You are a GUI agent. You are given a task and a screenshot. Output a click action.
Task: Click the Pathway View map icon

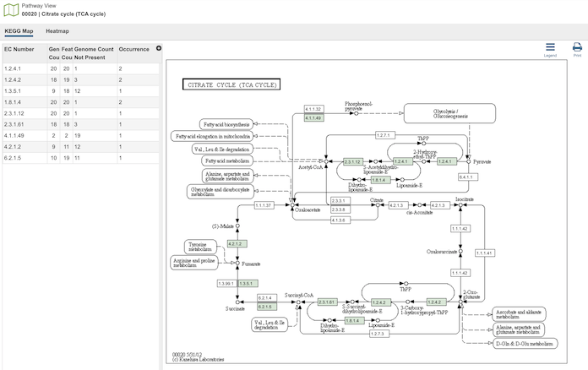point(11,10)
